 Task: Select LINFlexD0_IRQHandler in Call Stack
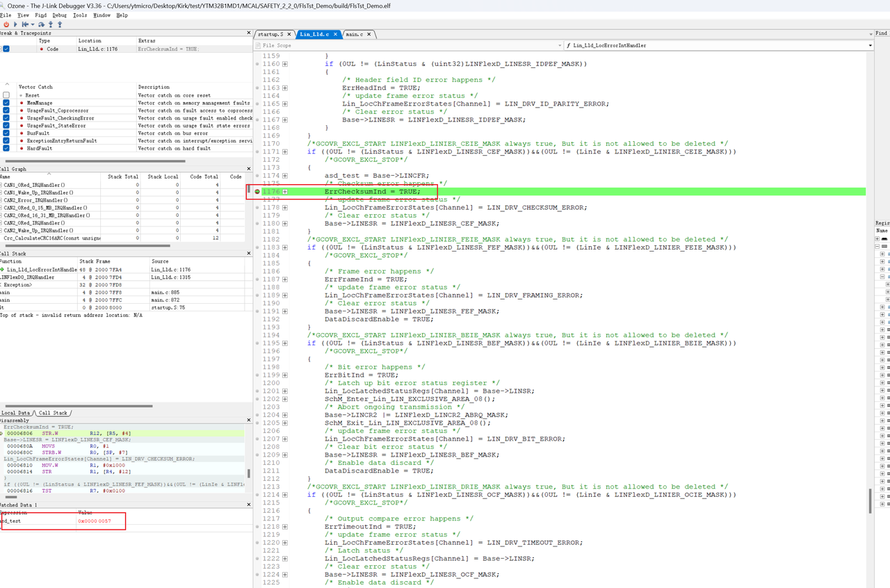[28, 277]
